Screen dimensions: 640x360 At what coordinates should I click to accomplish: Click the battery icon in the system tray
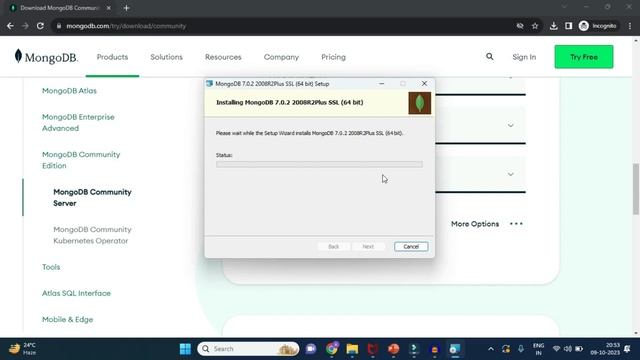[579, 349]
